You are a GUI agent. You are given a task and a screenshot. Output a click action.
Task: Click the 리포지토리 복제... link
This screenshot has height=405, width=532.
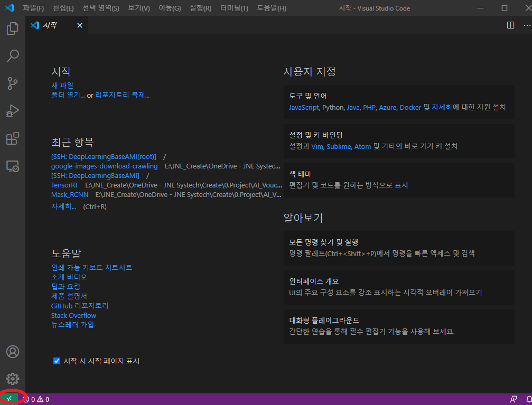pos(122,95)
